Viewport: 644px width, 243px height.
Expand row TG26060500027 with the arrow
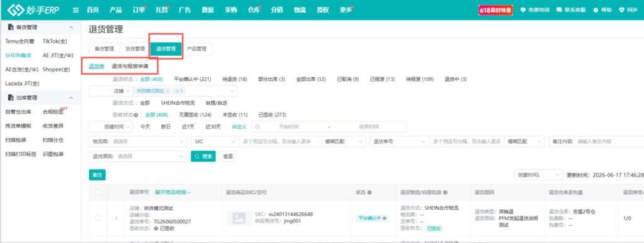click(116, 218)
